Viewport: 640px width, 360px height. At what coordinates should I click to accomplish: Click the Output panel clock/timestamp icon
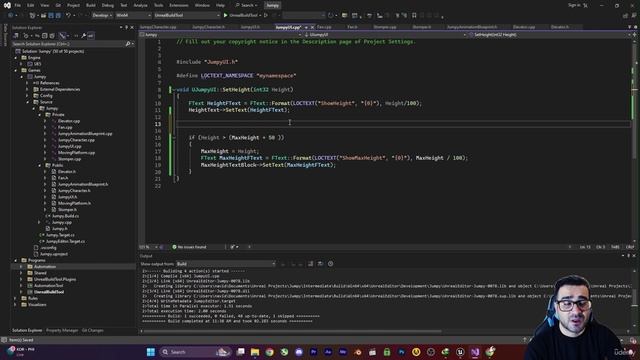331,264
